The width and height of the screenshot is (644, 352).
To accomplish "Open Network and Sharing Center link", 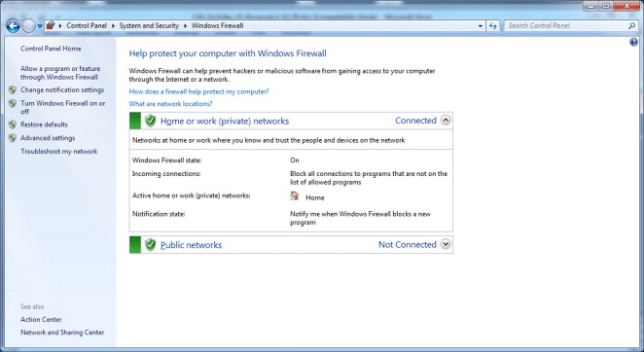I will coord(62,333).
